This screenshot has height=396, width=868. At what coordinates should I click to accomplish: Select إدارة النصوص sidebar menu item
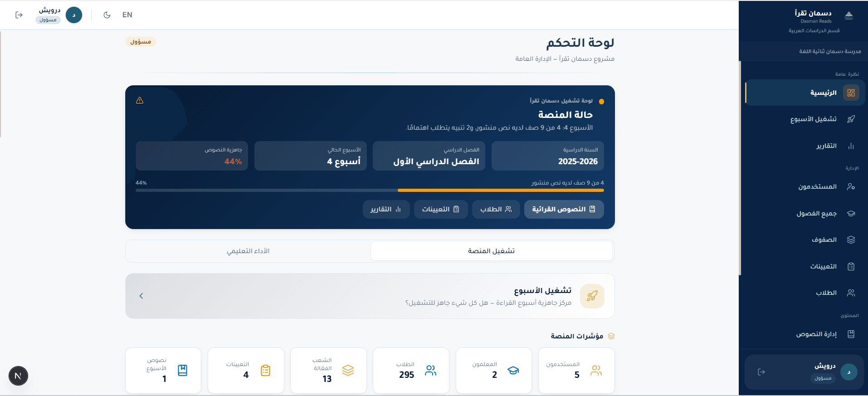click(805, 334)
